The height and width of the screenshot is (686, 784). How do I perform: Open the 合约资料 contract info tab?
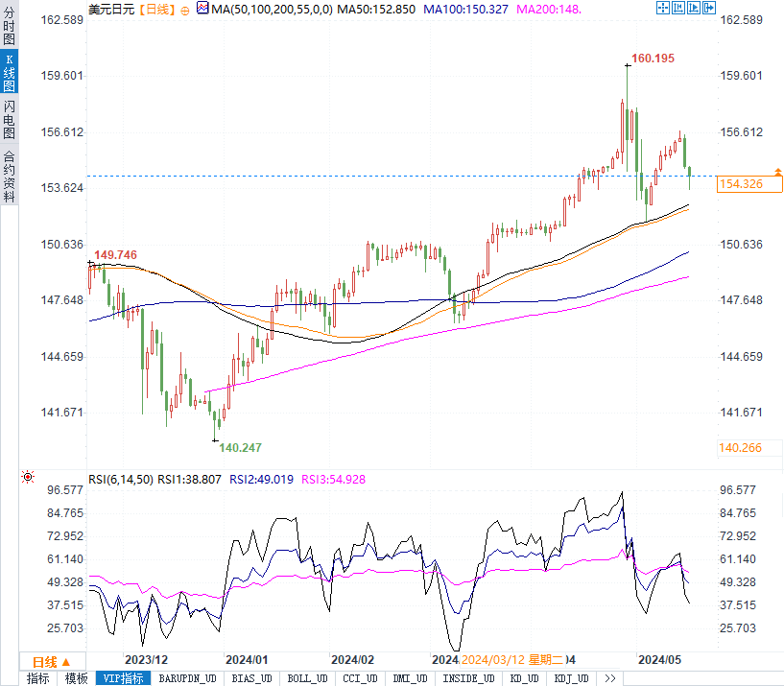tap(10, 176)
